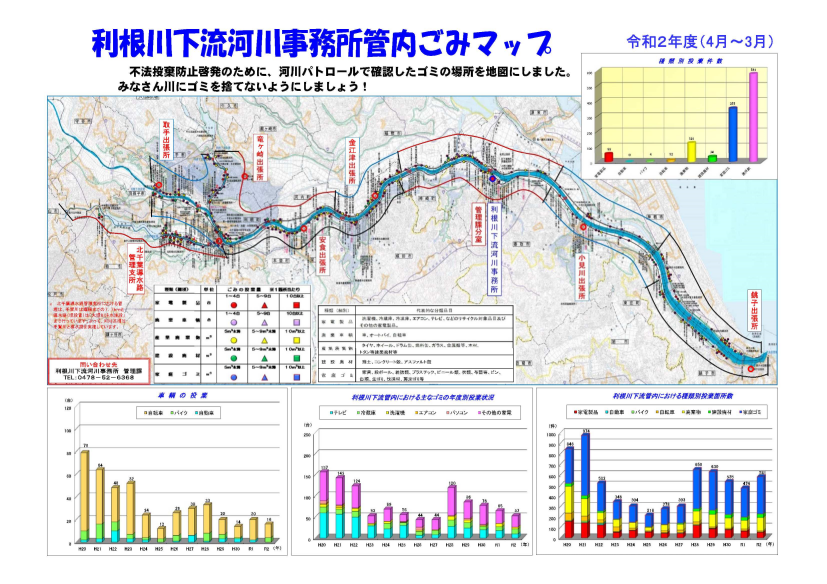The image size is (827, 584).
Task: Click the 小見川出張所 map label
Action: click(x=582, y=276)
